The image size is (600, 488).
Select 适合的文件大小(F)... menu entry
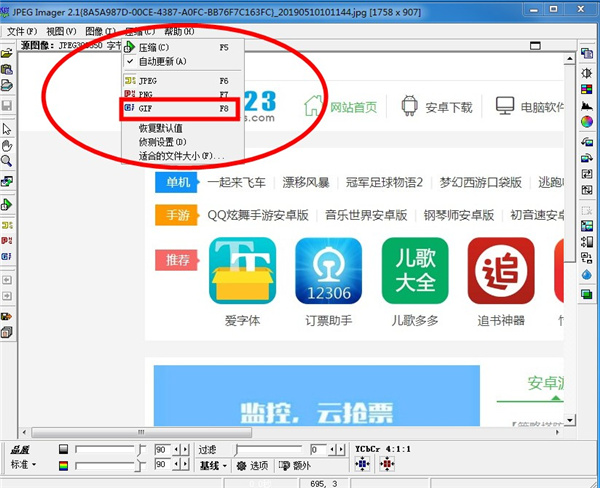pyautogui.click(x=183, y=156)
